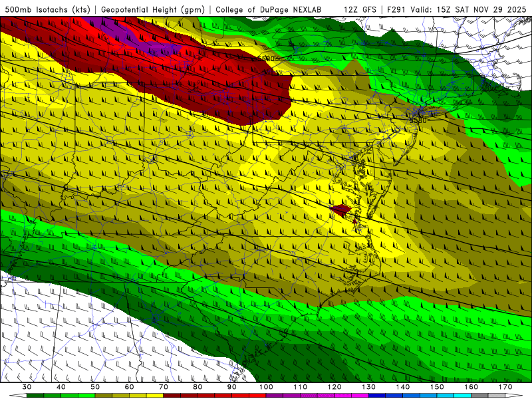This screenshot has width=532, height=399.
Task: Click the 5580 height contour label
Action: point(418,120)
